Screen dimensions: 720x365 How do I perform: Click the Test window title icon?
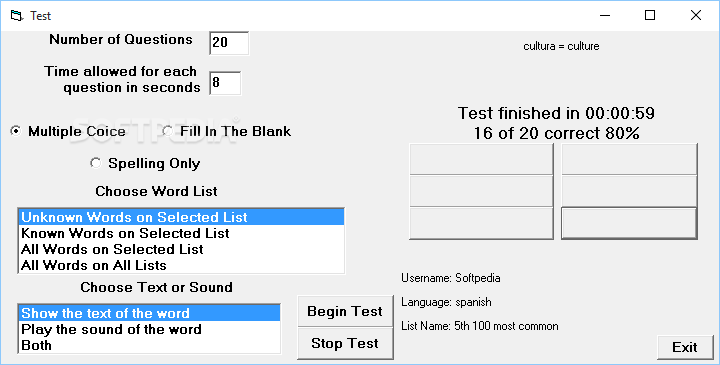[x=17, y=16]
